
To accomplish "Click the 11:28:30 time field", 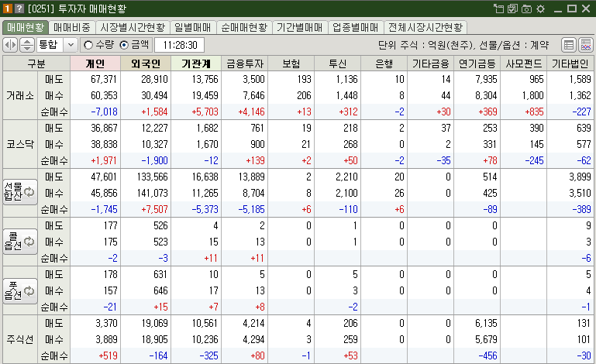I will [180, 45].
